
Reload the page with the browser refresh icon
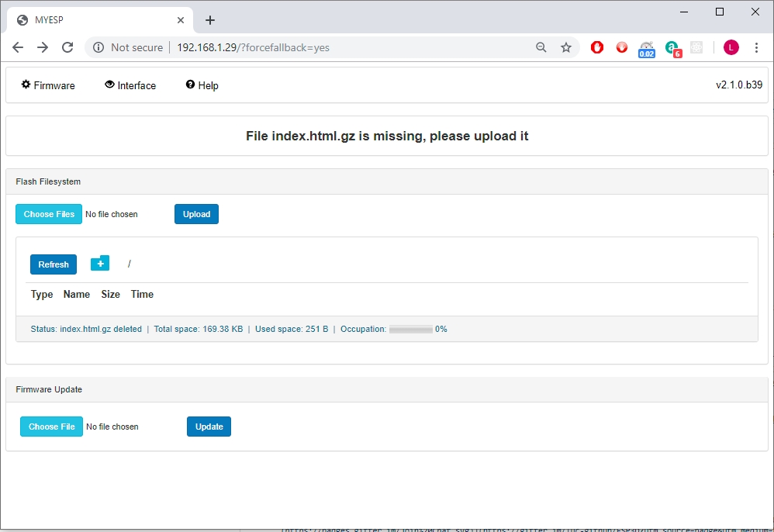pyautogui.click(x=67, y=47)
